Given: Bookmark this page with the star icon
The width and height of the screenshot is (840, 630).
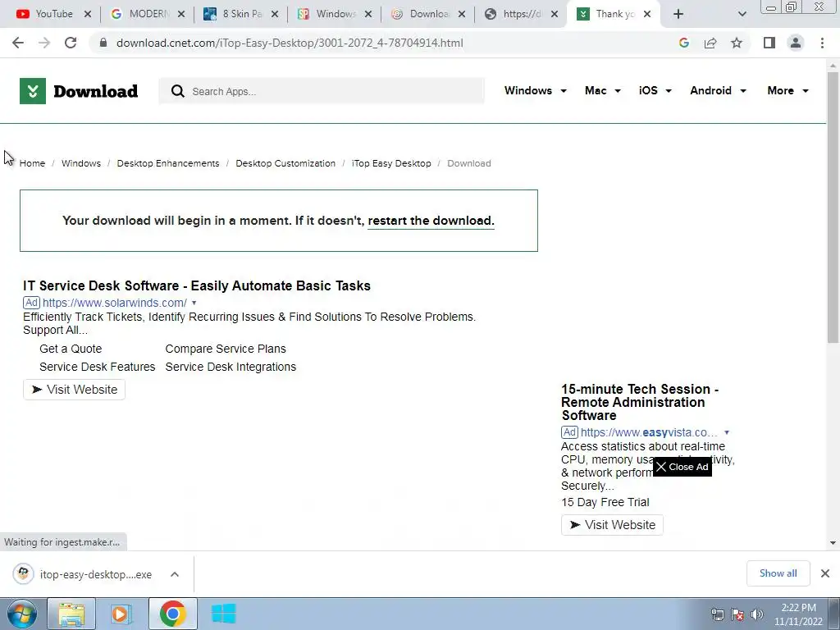Looking at the screenshot, I should click(x=737, y=43).
